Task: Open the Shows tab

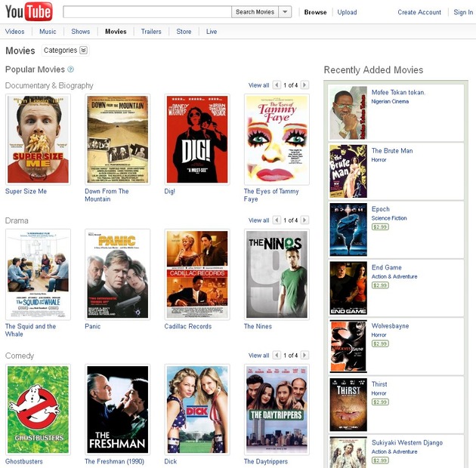Action: coord(80,32)
